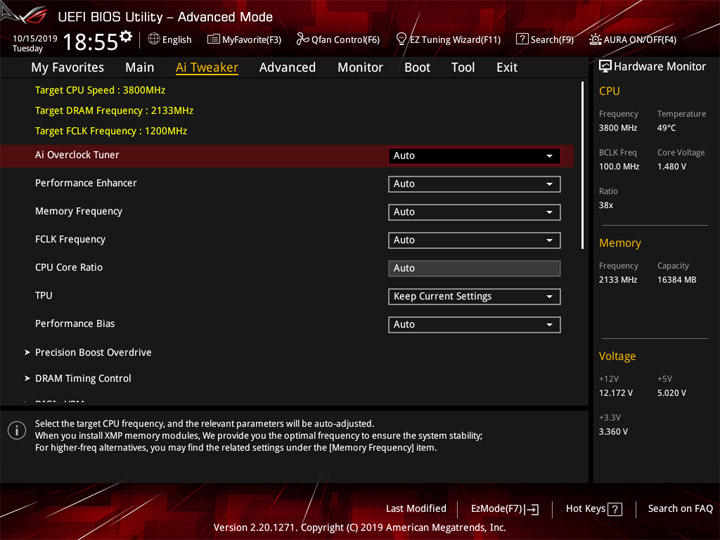Select the Ai Tweaker tab

(207, 68)
